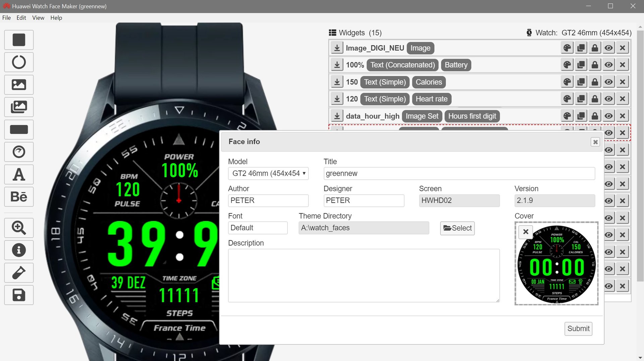This screenshot has height=361, width=644.
Task: Open the palette for Image_DIGI_NEU widget
Action: click(x=567, y=48)
